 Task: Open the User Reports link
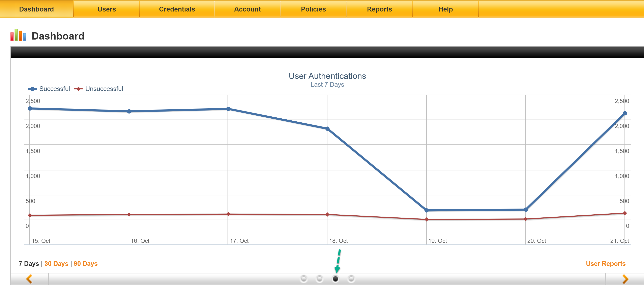pos(606,264)
